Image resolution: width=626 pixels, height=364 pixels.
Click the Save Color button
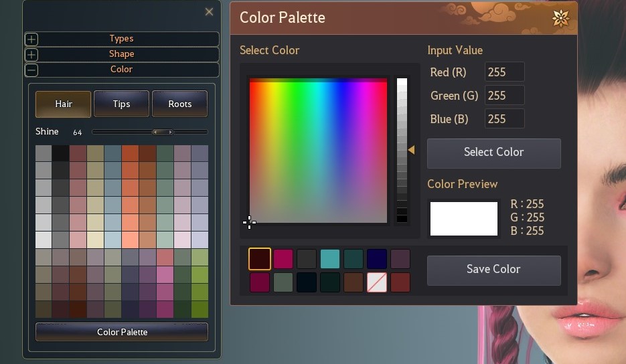pos(494,270)
